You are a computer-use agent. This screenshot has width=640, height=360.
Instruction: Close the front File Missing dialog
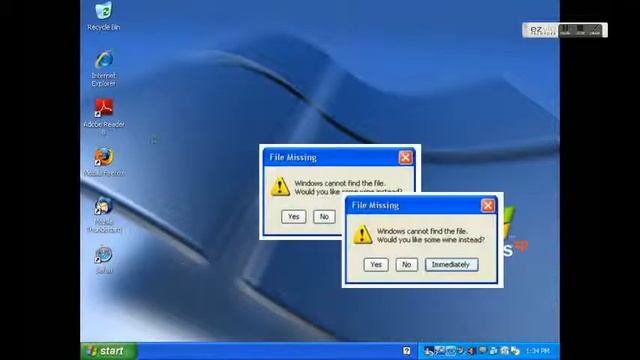pyautogui.click(x=487, y=205)
